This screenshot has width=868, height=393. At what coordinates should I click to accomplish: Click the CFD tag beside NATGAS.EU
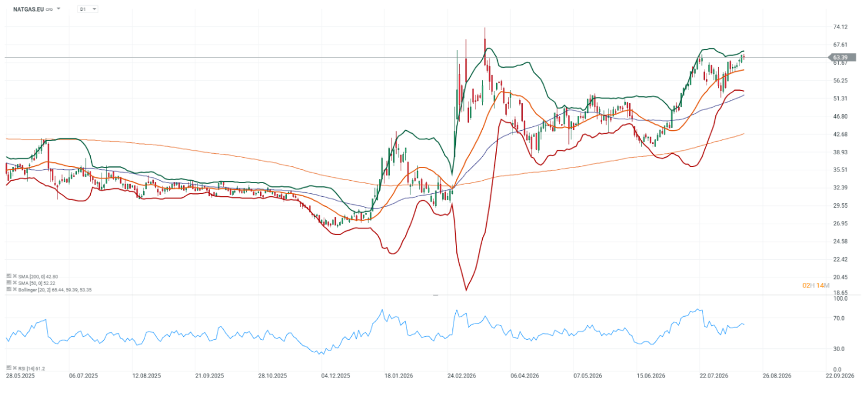[x=49, y=10]
